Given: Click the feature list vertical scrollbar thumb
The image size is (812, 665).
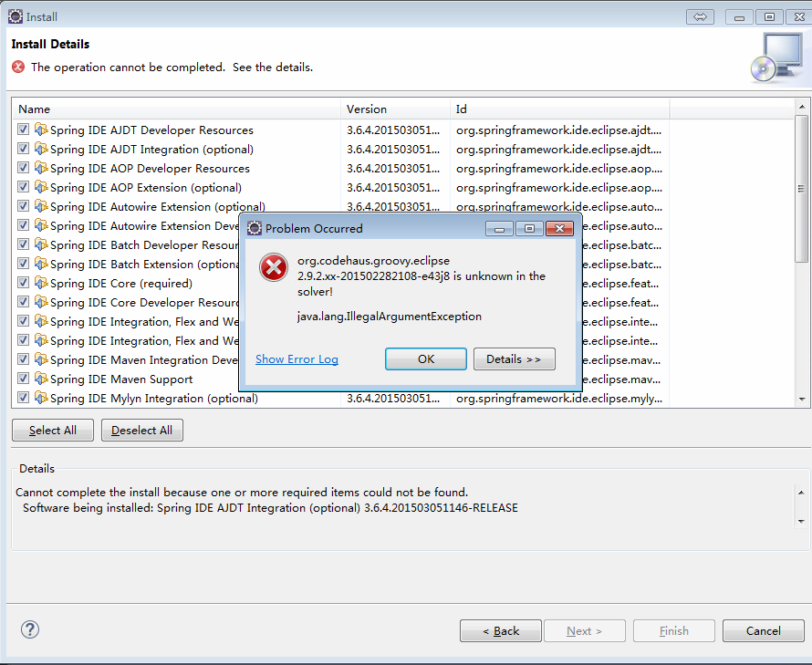Looking at the screenshot, I should (x=802, y=189).
